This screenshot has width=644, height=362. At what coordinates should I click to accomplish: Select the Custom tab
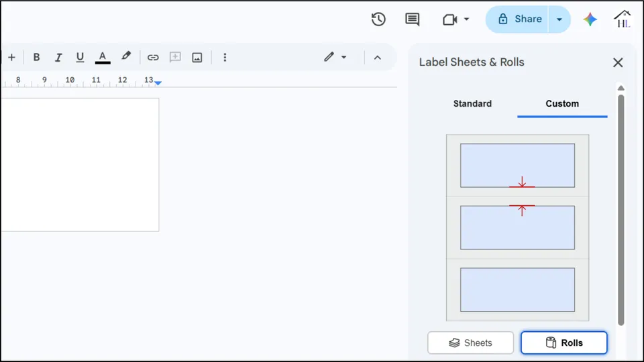pos(562,104)
